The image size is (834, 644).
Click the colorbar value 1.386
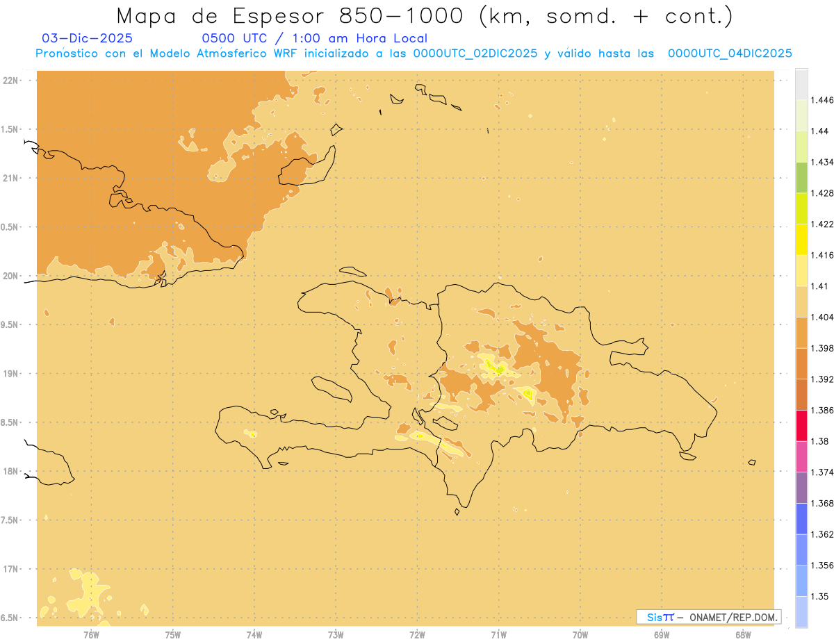pyautogui.click(x=823, y=410)
